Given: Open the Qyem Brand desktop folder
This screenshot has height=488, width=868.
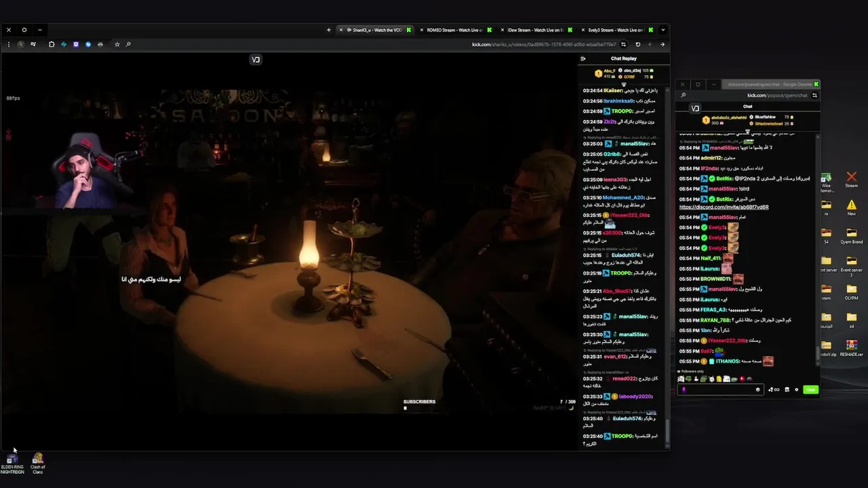Looking at the screenshot, I should [852, 235].
